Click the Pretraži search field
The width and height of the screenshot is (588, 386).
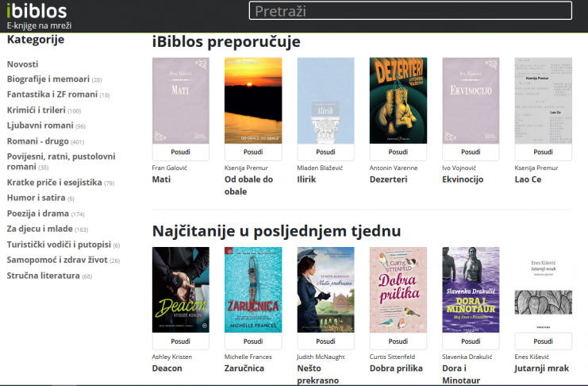click(410, 11)
